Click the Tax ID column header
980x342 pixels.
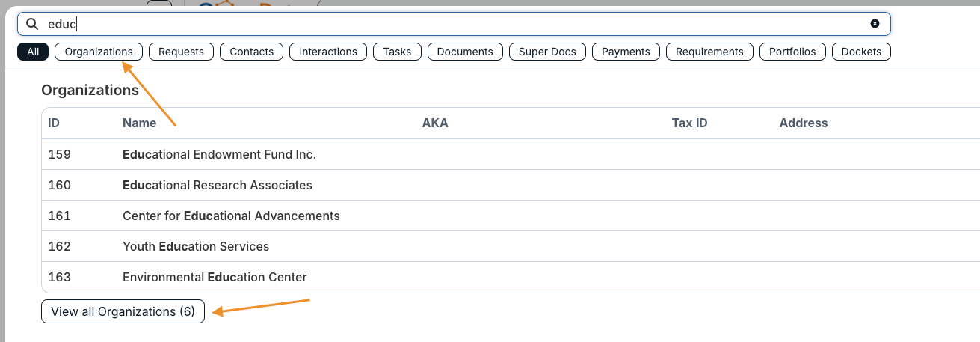coord(689,123)
